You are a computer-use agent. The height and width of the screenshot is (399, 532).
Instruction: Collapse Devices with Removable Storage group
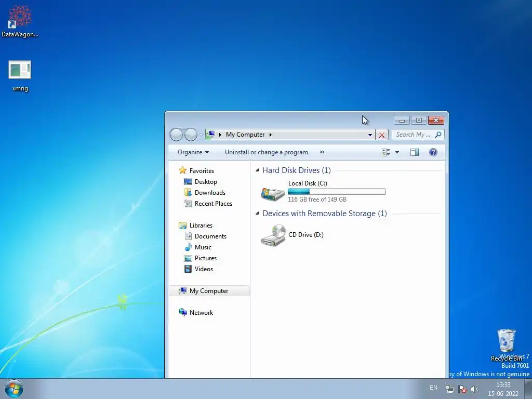257,213
